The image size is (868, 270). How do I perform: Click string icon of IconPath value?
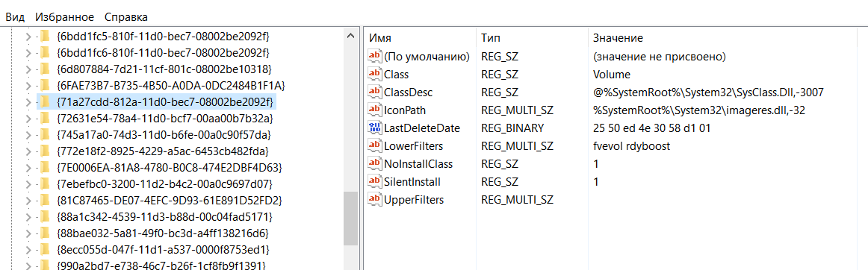(x=375, y=110)
